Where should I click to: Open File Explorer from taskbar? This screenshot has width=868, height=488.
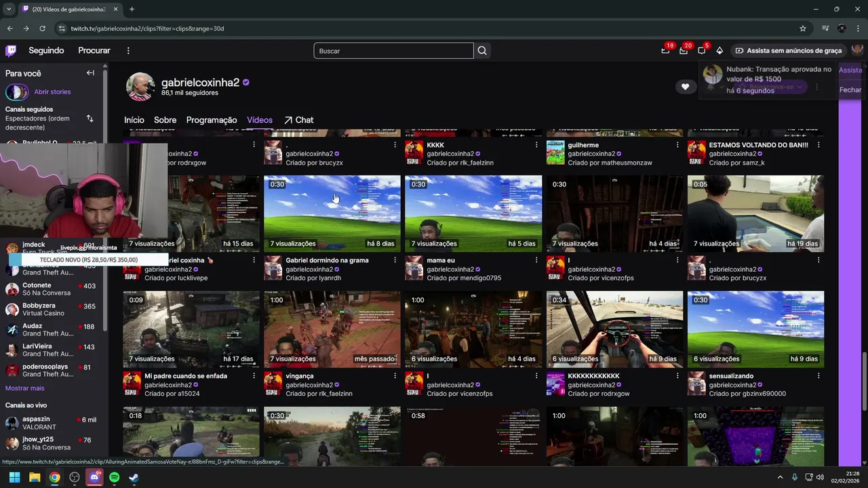click(x=35, y=477)
